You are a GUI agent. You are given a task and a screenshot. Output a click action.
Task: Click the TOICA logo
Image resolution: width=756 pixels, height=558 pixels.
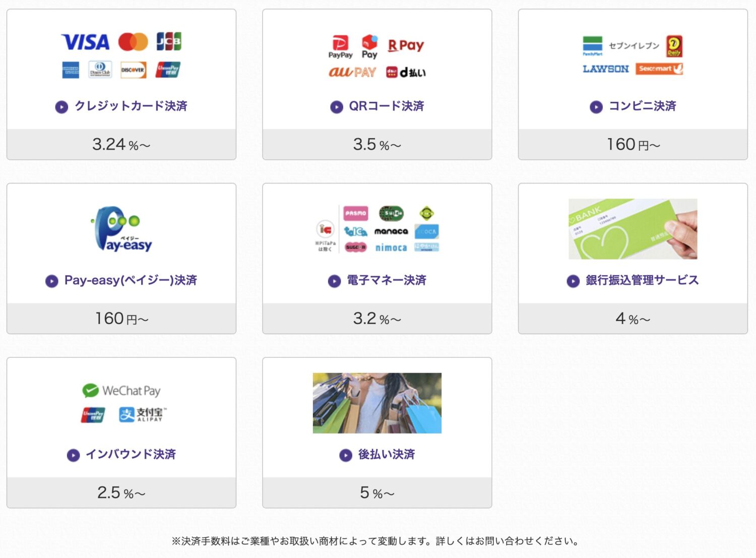(x=356, y=231)
